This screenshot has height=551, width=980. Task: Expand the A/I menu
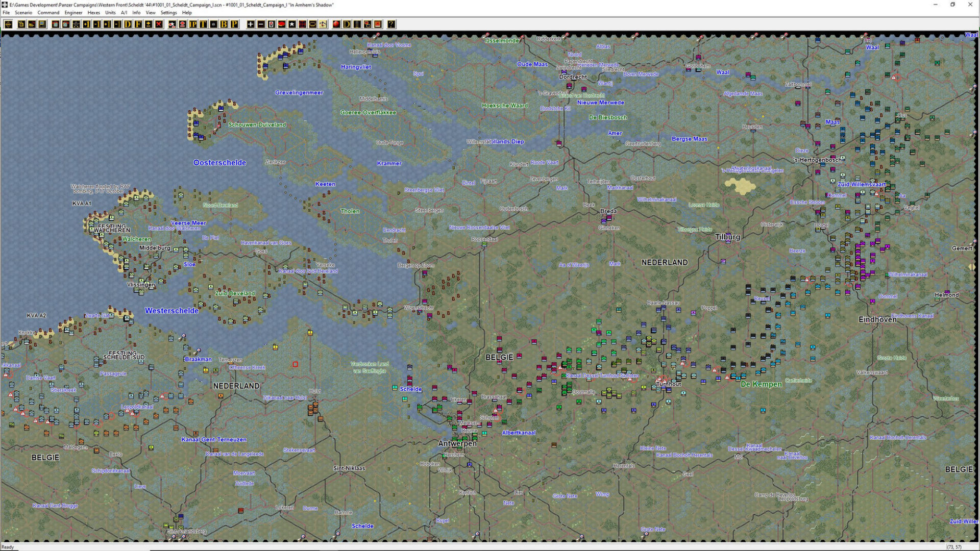tap(124, 13)
